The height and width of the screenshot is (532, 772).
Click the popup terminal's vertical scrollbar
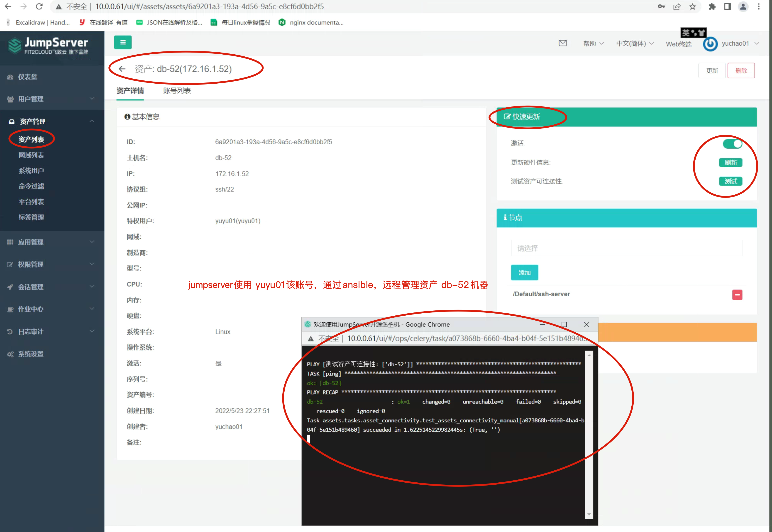point(589,433)
